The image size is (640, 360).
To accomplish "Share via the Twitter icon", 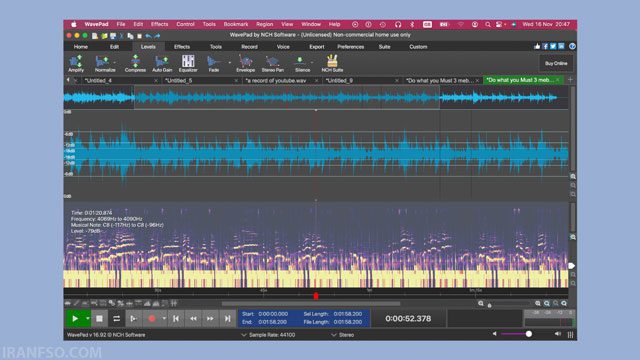I will 553,47.
